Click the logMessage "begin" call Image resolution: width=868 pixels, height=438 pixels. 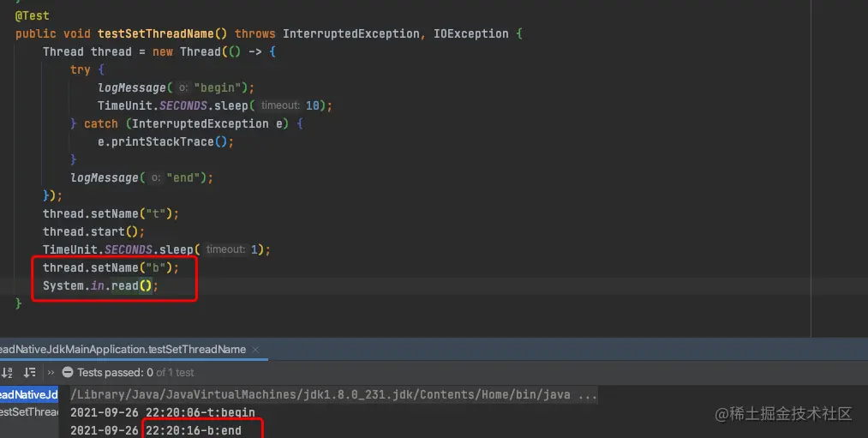tap(176, 87)
